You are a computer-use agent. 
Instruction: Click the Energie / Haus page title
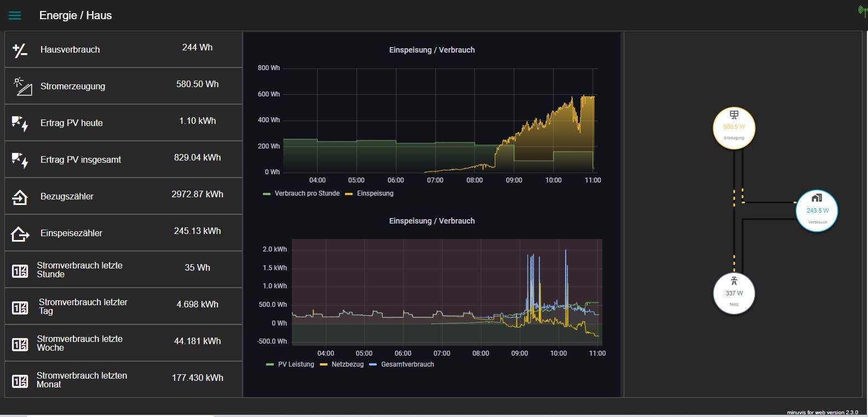point(76,15)
